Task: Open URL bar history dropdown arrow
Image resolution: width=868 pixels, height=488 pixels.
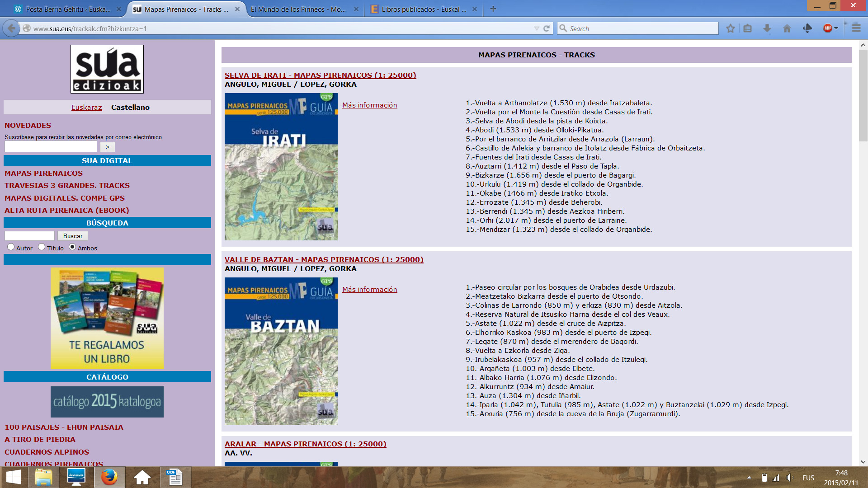Action: point(537,28)
